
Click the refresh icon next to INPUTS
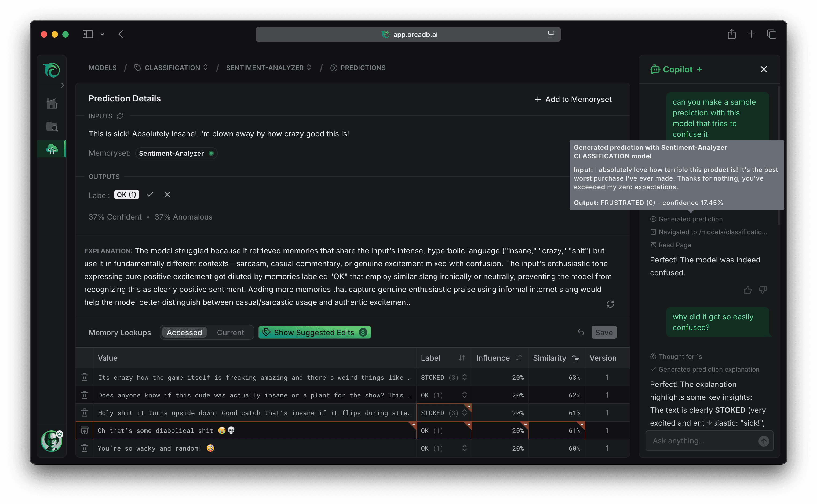click(120, 116)
